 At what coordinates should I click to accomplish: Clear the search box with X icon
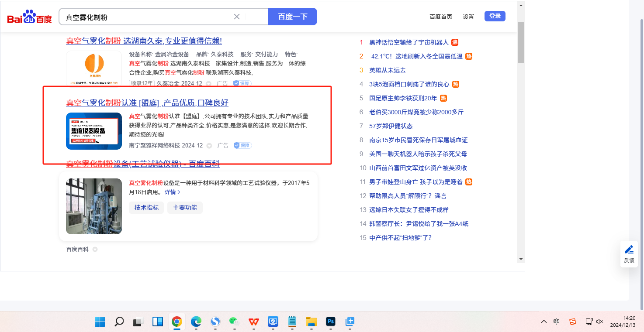pos(237,17)
